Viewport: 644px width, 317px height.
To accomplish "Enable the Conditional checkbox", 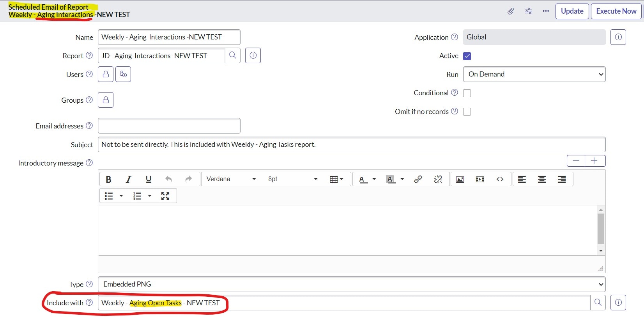I will pyautogui.click(x=467, y=93).
